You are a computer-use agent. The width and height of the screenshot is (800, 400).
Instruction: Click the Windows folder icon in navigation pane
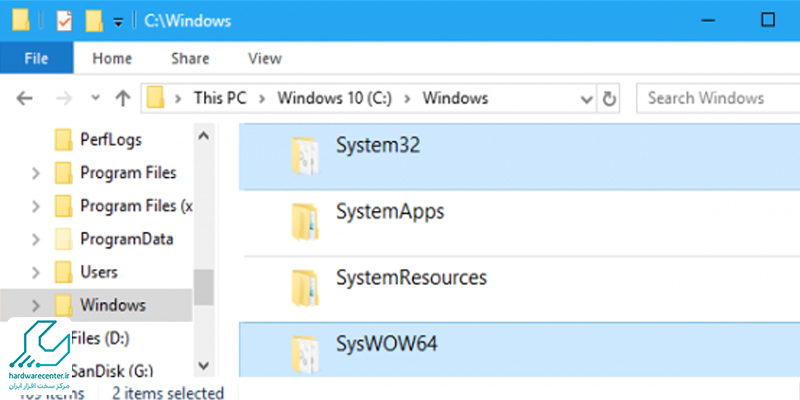point(63,306)
